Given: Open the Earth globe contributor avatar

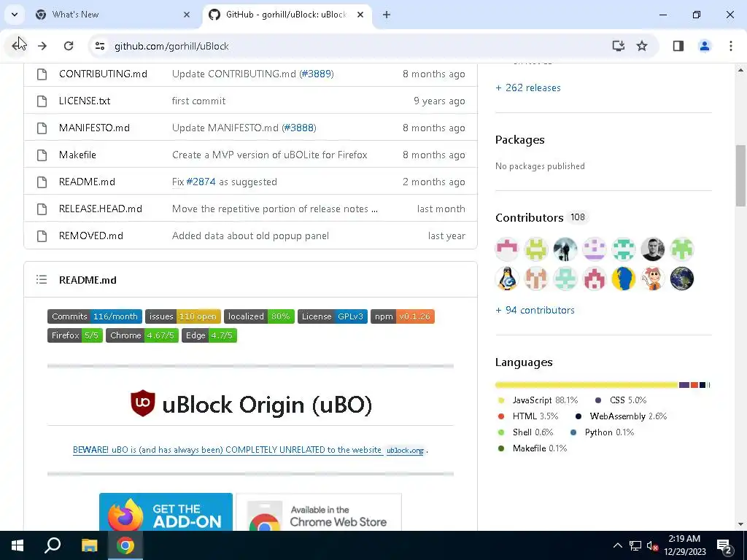Looking at the screenshot, I should (x=682, y=279).
